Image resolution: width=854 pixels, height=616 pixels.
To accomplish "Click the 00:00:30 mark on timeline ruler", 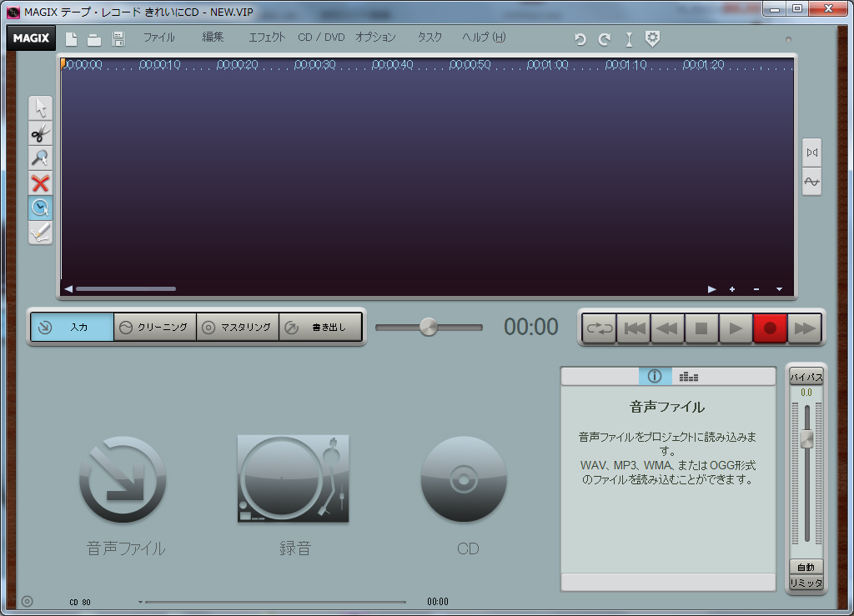I will tap(314, 65).
